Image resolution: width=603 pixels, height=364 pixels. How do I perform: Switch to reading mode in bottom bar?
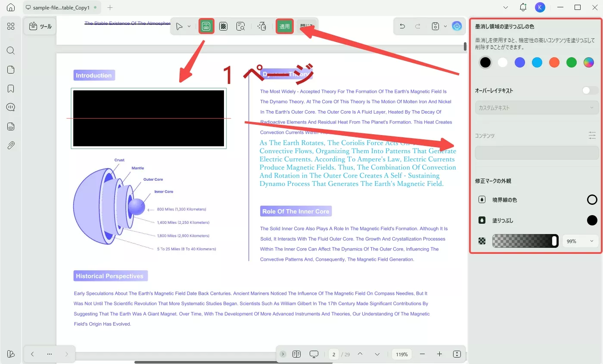(x=296, y=354)
